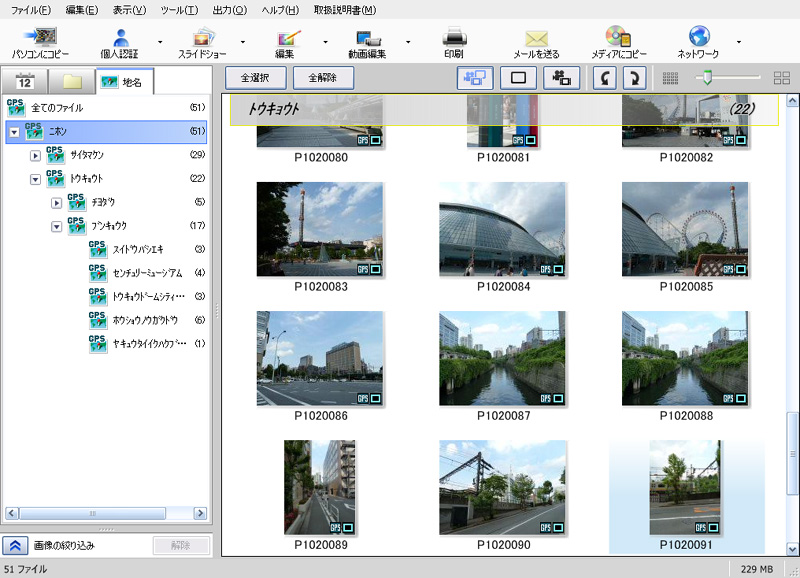Select the P1020087 canal photo thumbnail
The image size is (800, 578).
pyautogui.click(x=503, y=360)
